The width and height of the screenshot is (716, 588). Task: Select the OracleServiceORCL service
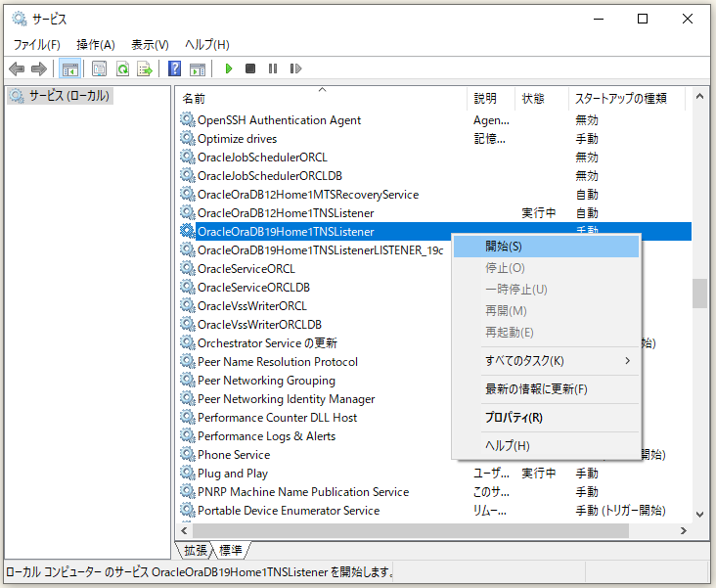(246, 269)
